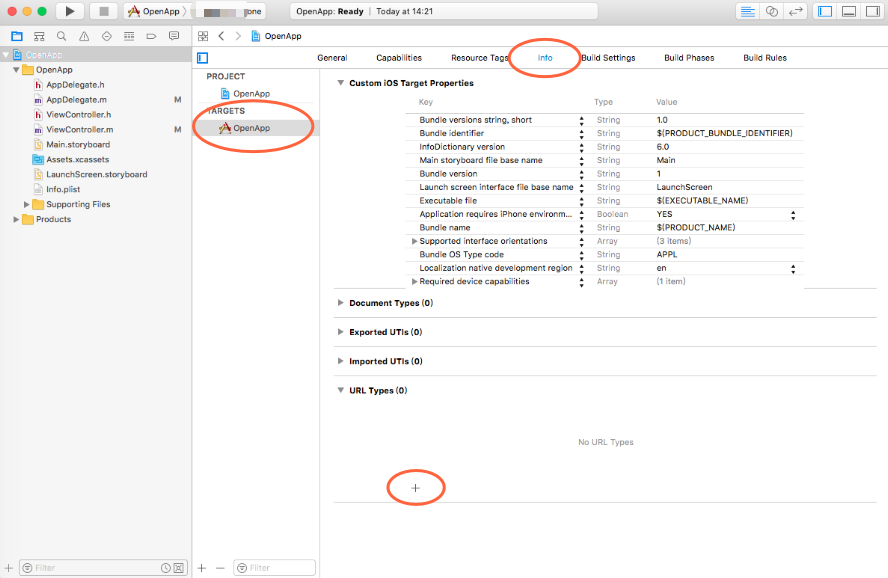Open the related items grid icon
Viewport: 888px width, 578px height.
203,36
